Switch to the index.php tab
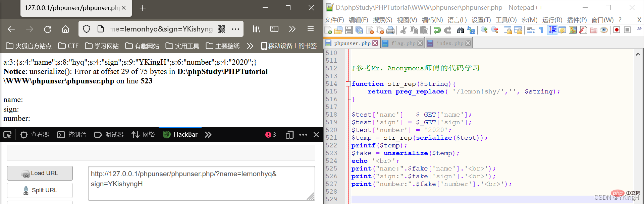The height and width of the screenshot is (204, 644). click(449, 43)
